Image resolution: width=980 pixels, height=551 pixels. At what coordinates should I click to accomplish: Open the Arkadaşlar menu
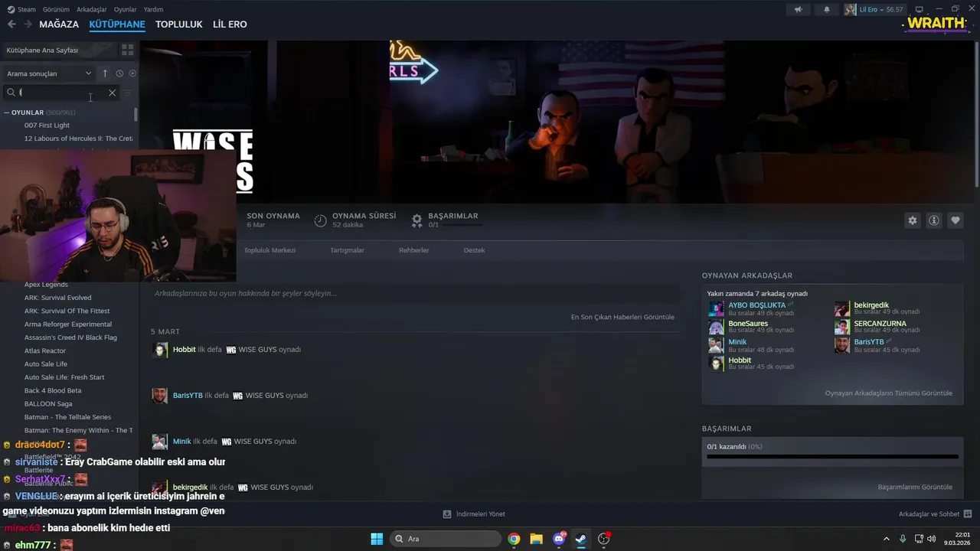tap(92, 9)
